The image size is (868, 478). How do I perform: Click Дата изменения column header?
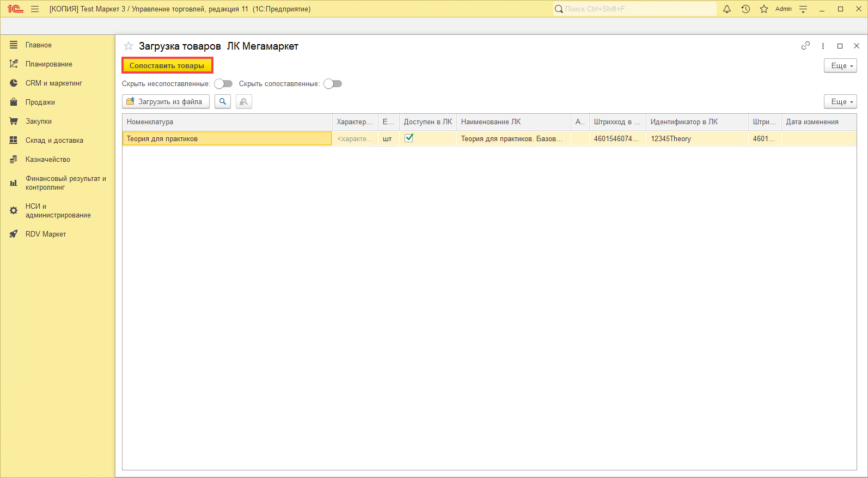819,122
